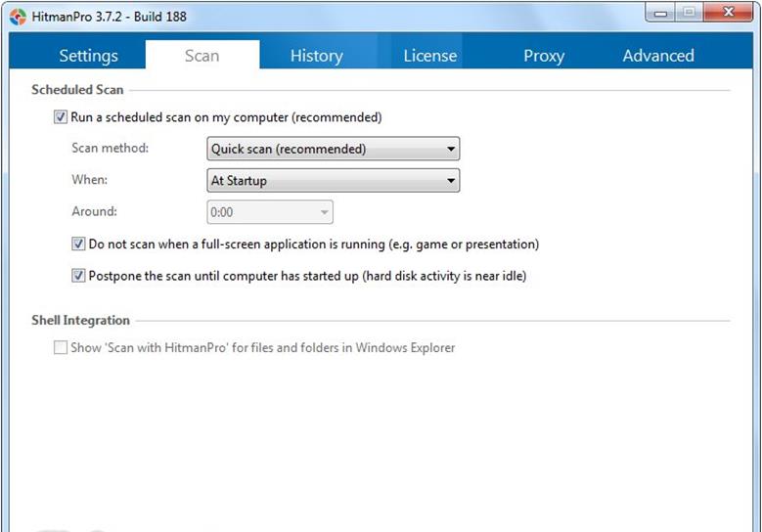Uncheck Run a scheduled scan on my computer
The width and height of the screenshot is (762, 532).
pos(61,117)
